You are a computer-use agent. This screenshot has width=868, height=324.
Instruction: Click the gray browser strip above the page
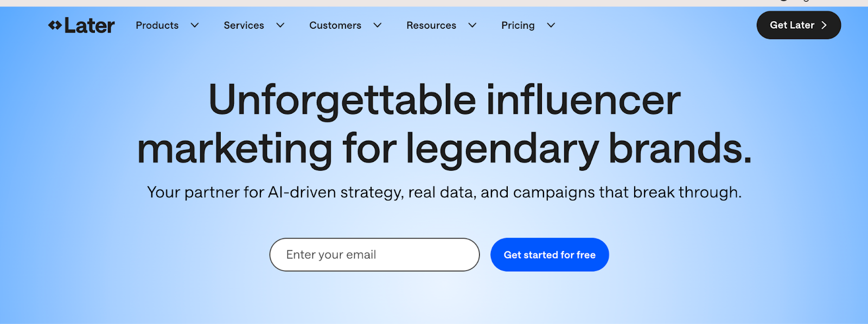tap(380, 3)
